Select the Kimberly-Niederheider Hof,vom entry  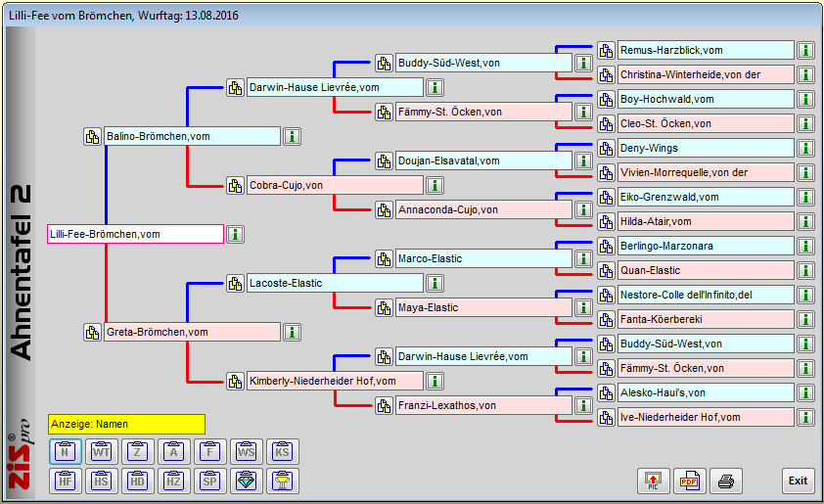tap(335, 381)
